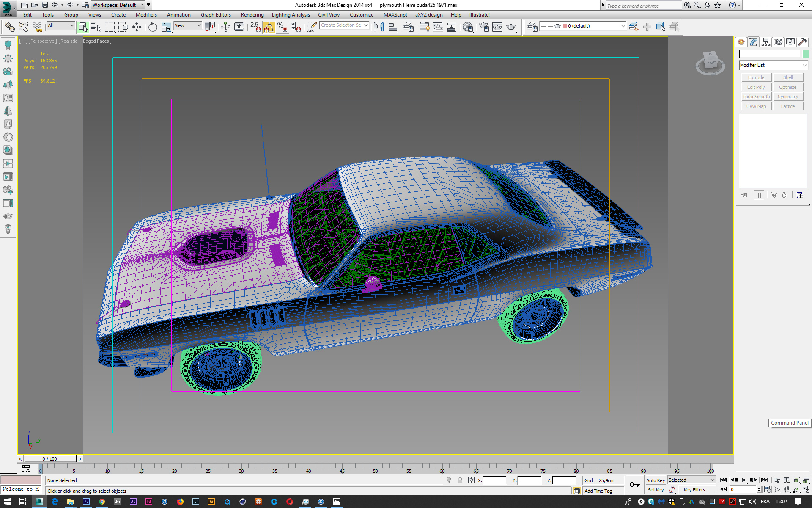812x508 pixels.
Task: Open Rendered Frame Window icon
Action: point(497,27)
